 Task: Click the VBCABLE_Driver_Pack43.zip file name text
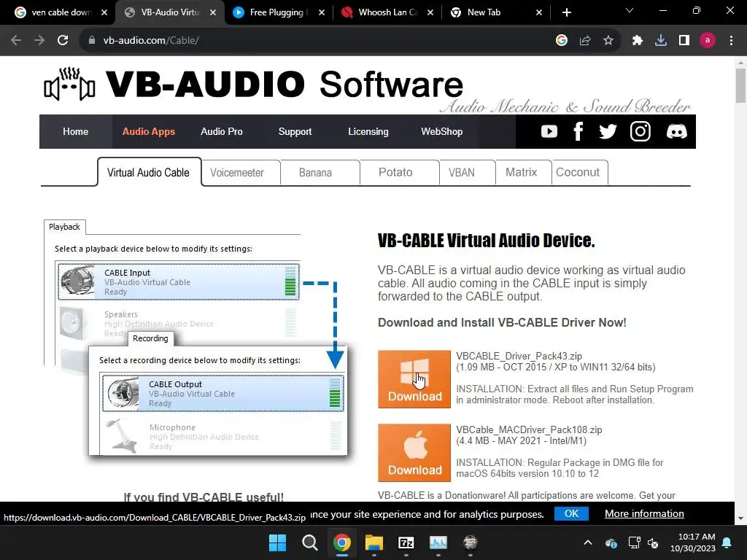519,356
